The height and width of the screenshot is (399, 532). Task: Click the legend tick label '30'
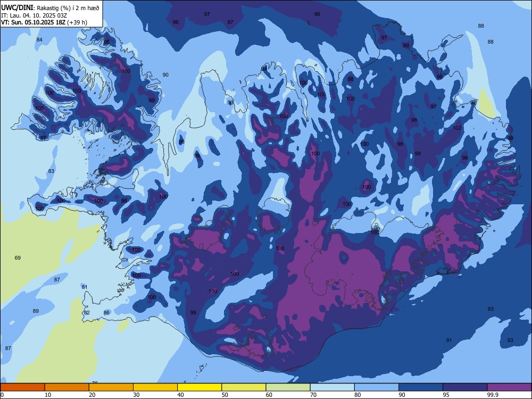(136, 395)
